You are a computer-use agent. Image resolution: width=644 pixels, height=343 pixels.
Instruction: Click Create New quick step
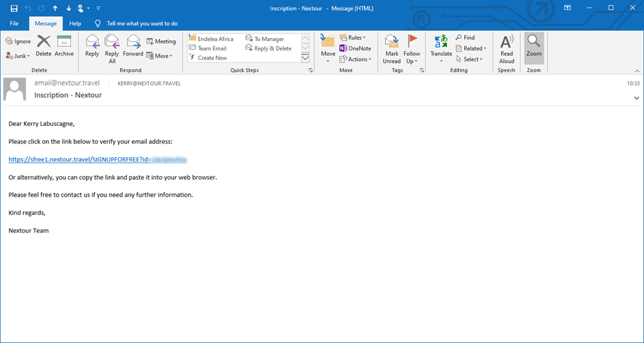point(208,58)
